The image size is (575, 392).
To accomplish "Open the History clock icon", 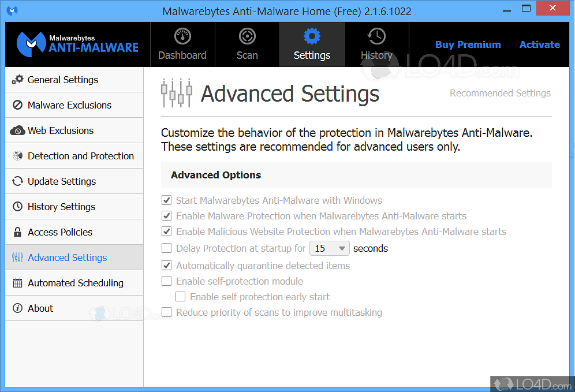I will point(376,36).
